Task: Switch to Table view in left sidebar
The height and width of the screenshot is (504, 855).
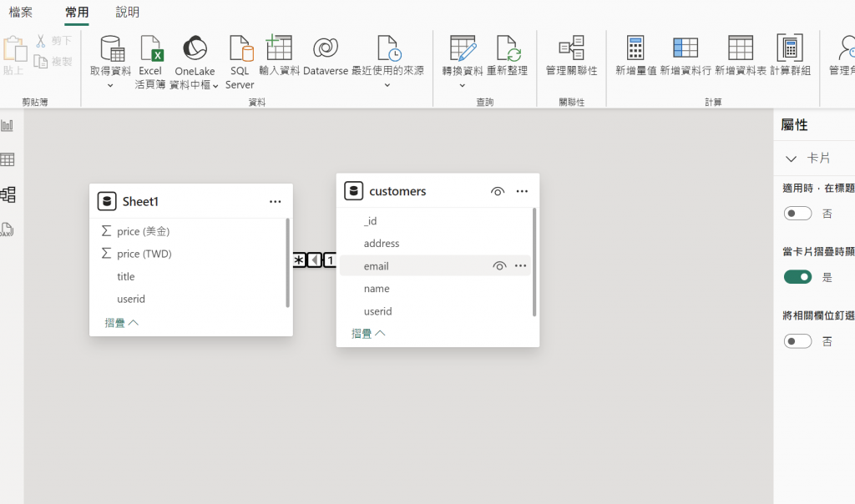Action: point(8,159)
